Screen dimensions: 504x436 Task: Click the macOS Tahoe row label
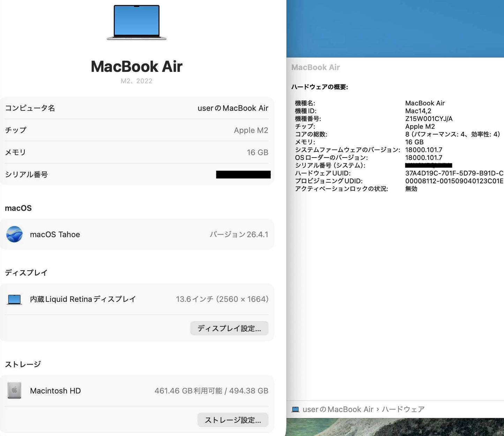pyautogui.click(x=55, y=234)
